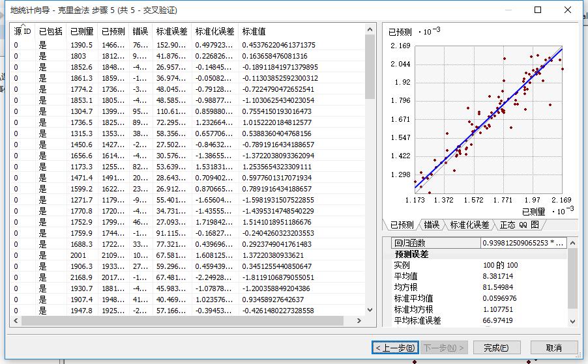Select measured value 1759.9

[81, 233]
